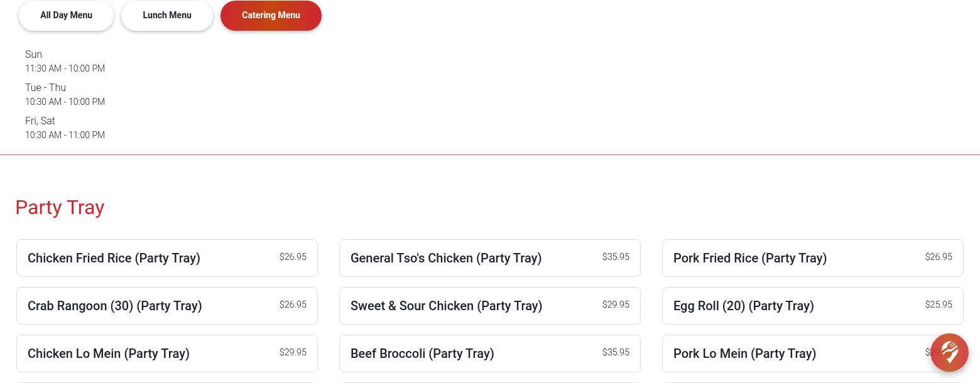The image size is (980, 383).
Task: Click the $35.95 price on General Tso's Chicken
Action: coord(616,257)
